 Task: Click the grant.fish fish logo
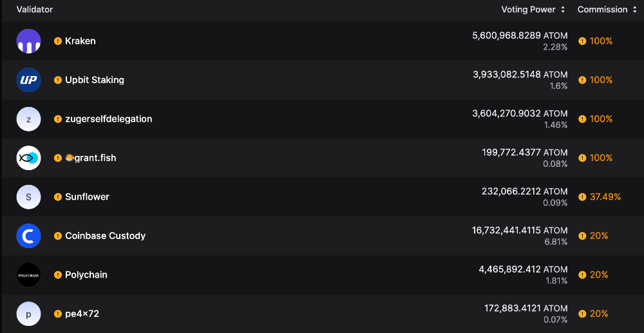(x=29, y=158)
